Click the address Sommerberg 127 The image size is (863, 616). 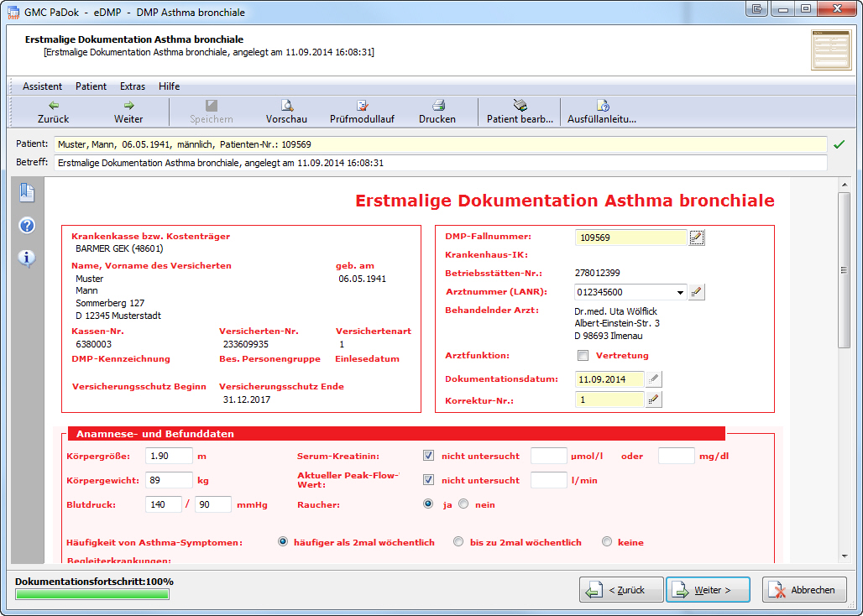pyautogui.click(x=110, y=303)
